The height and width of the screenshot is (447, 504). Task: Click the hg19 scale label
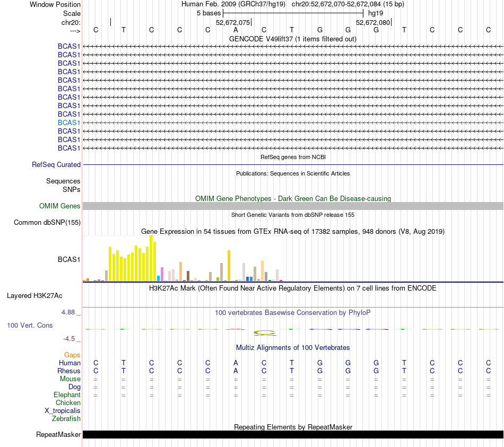(x=376, y=13)
